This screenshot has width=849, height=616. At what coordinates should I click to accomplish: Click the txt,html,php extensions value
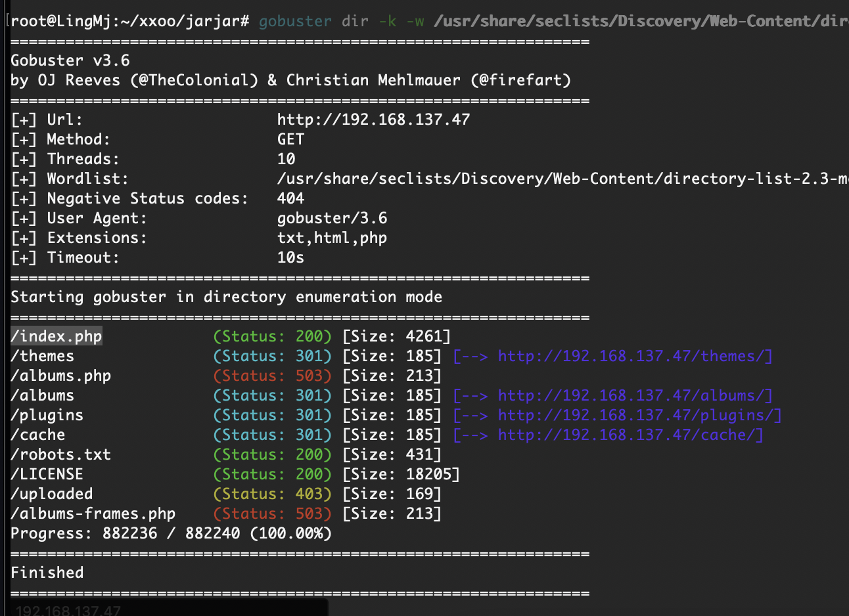tap(333, 238)
